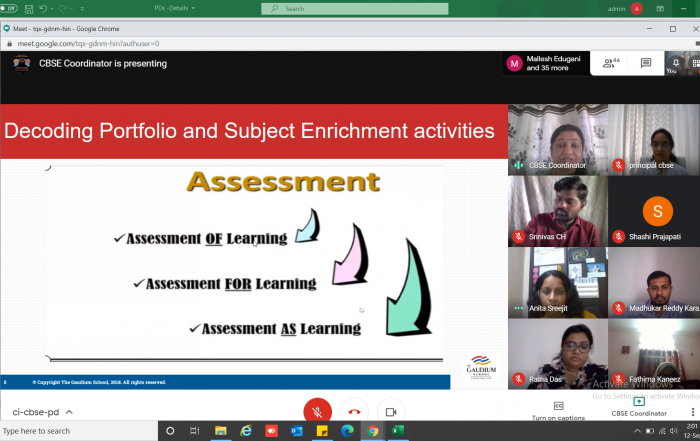Click the taskbar clock
The width and height of the screenshot is (700, 441).
[692, 431]
